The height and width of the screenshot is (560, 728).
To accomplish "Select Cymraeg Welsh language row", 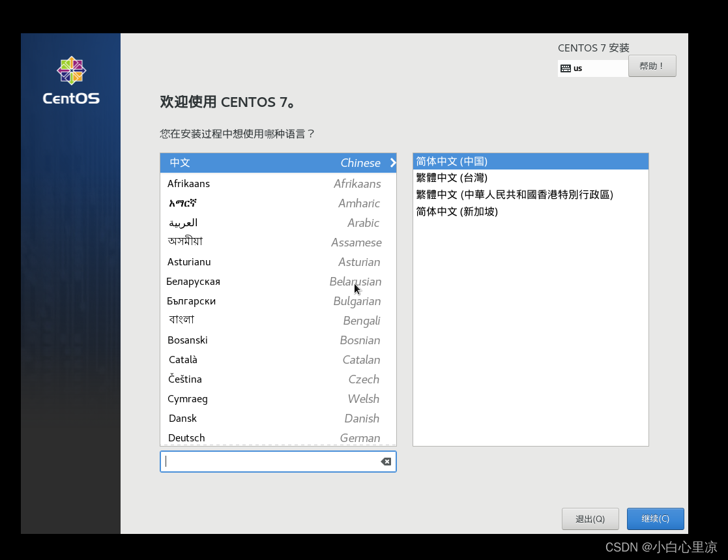I will [278, 398].
